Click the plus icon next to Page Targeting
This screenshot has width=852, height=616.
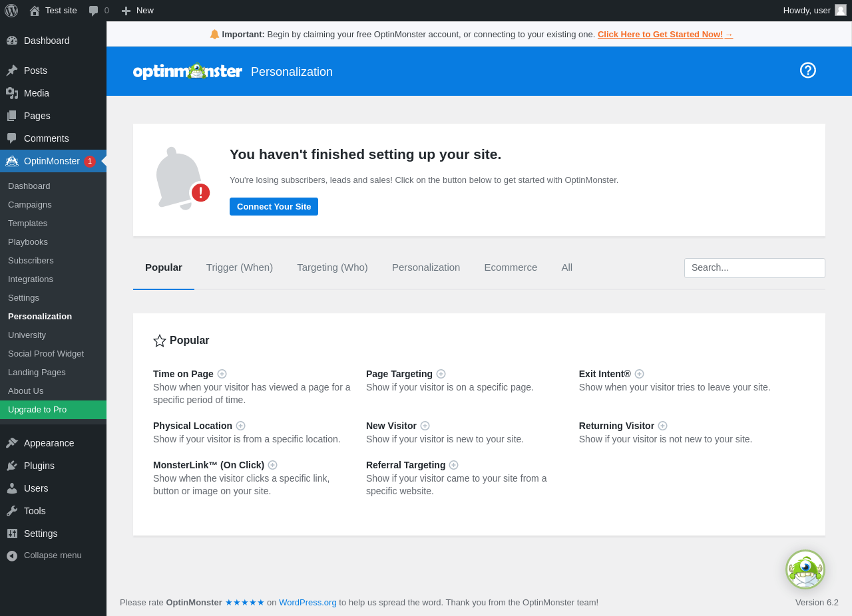441,374
